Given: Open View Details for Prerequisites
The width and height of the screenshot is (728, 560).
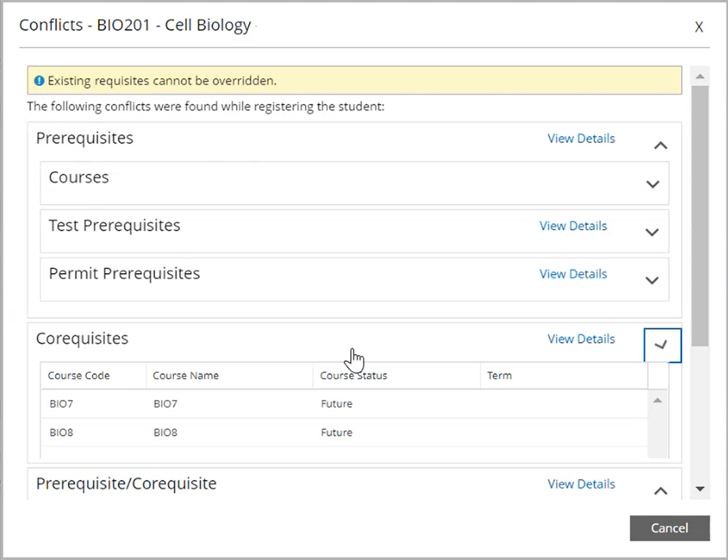Looking at the screenshot, I should click(x=581, y=138).
